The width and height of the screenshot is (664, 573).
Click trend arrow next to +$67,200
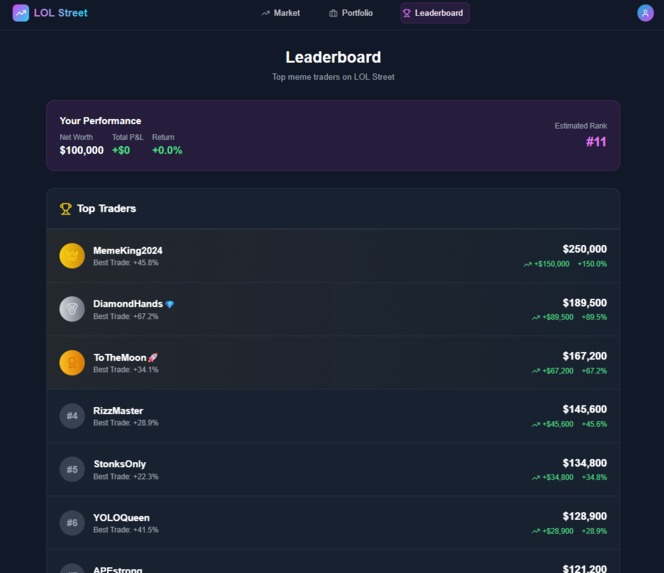(x=536, y=371)
